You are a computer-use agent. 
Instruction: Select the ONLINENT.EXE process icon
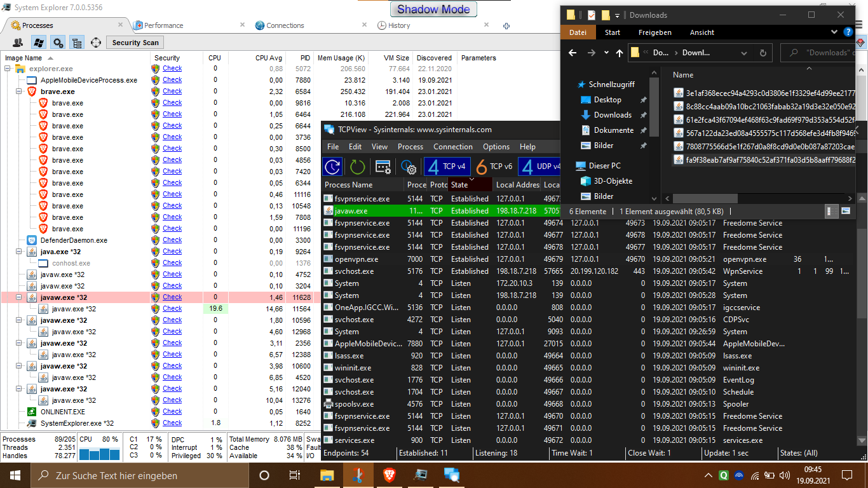tap(32, 412)
